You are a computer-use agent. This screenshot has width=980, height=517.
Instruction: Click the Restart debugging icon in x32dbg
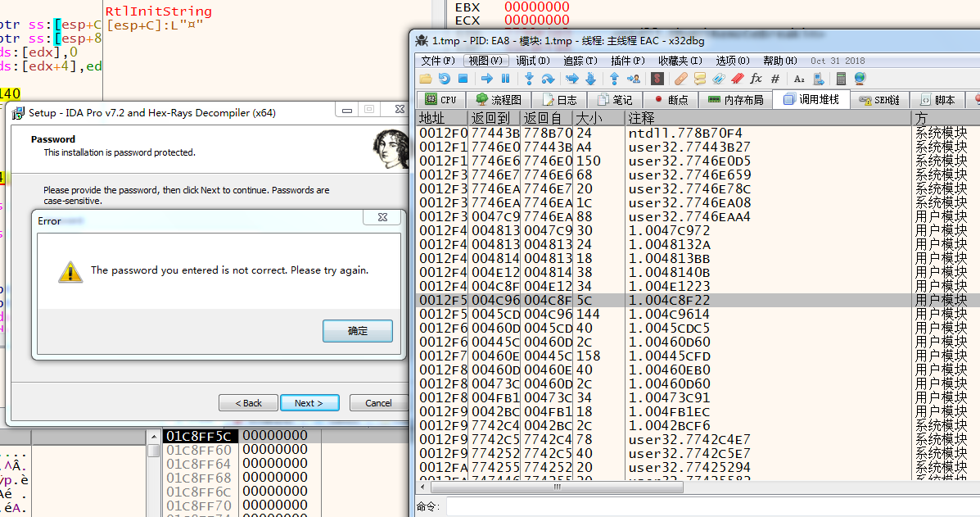pyautogui.click(x=445, y=79)
